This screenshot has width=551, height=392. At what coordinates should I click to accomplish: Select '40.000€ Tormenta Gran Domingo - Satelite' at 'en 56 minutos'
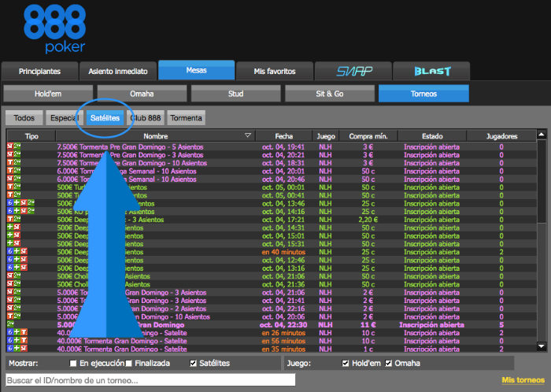272,341
